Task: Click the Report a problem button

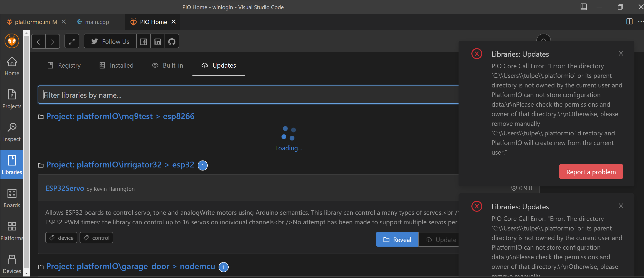Action: 591,171
